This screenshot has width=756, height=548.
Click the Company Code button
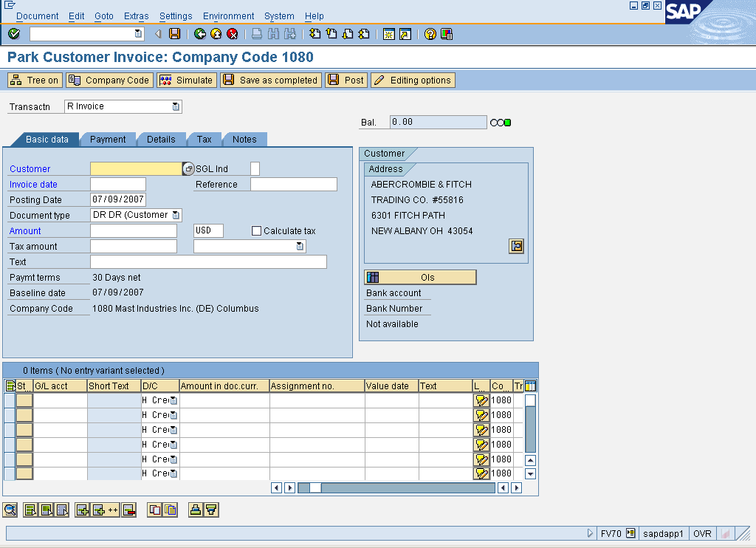click(109, 80)
